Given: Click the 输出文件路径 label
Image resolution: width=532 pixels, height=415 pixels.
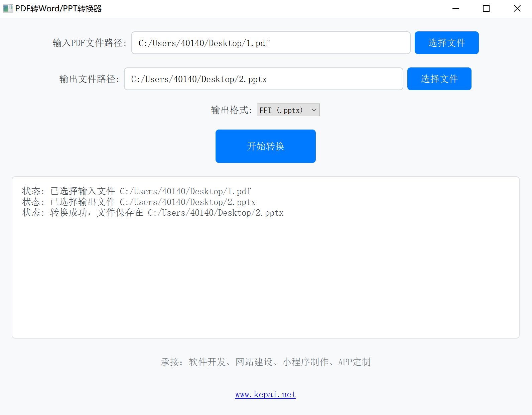Looking at the screenshot, I should click(89, 79).
